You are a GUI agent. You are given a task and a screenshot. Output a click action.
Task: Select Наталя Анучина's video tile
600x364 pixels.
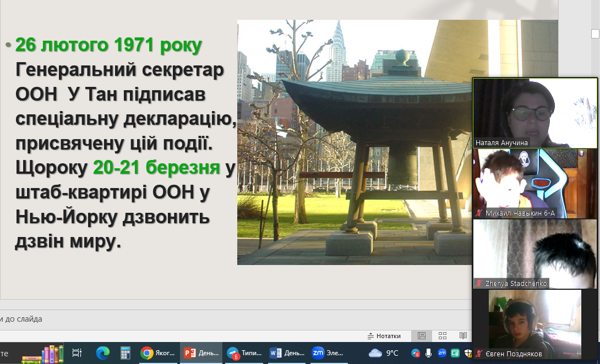tap(535, 113)
